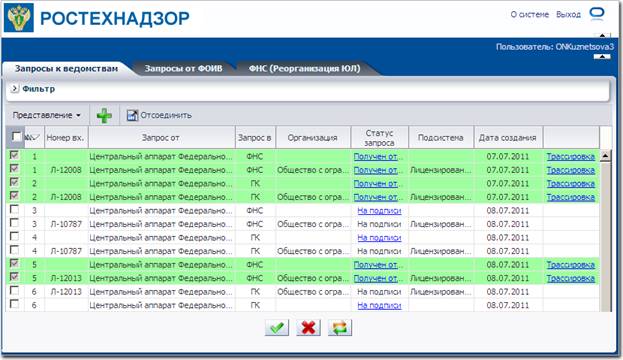Click the Статус запроса column header
The height and width of the screenshot is (360, 623).
point(379,138)
